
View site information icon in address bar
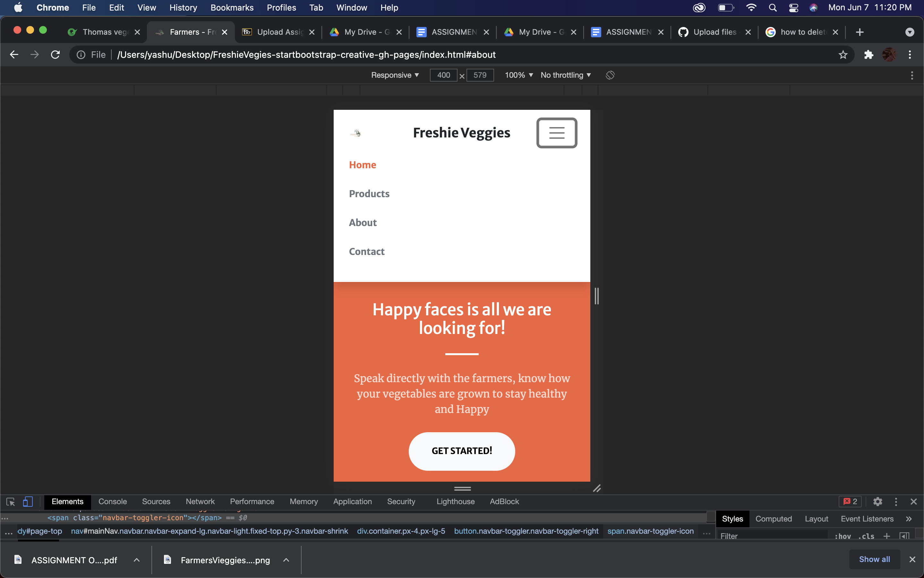pos(81,55)
